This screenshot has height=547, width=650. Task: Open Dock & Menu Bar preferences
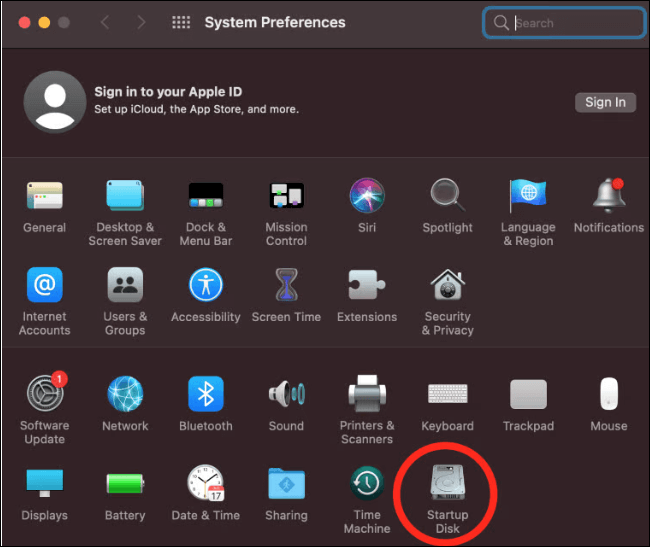[205, 196]
